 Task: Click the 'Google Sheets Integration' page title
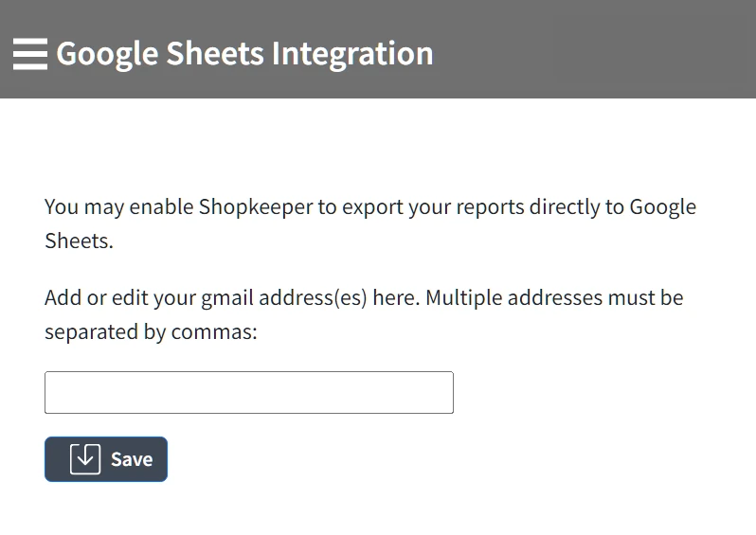pyautogui.click(x=245, y=53)
